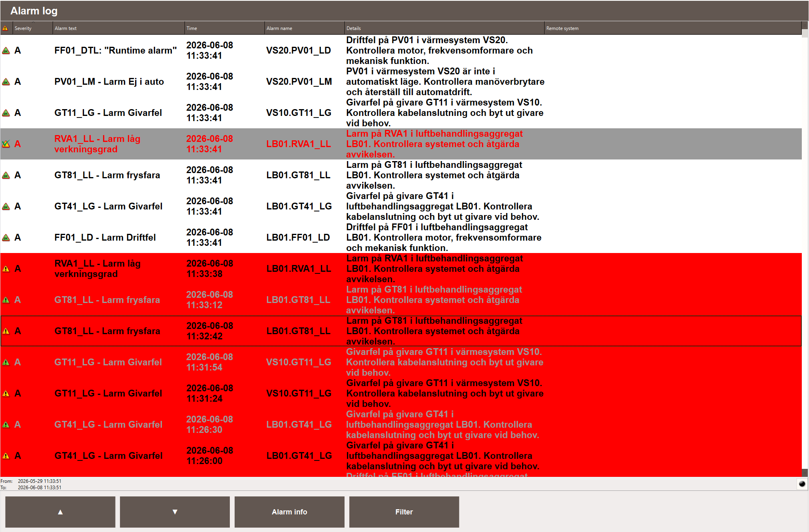809x532 pixels.
Task: Sort by the Details column header
Action: coord(444,28)
